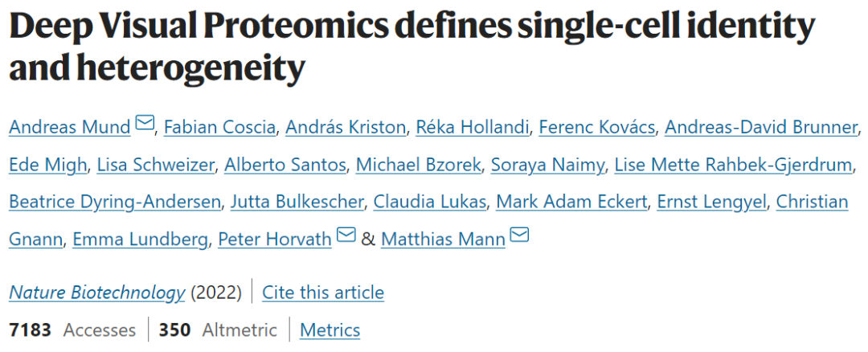Click Beatrice Dyring-Andersen author name
Image resolution: width=868 pixels, height=352 pixels.
tap(114, 201)
